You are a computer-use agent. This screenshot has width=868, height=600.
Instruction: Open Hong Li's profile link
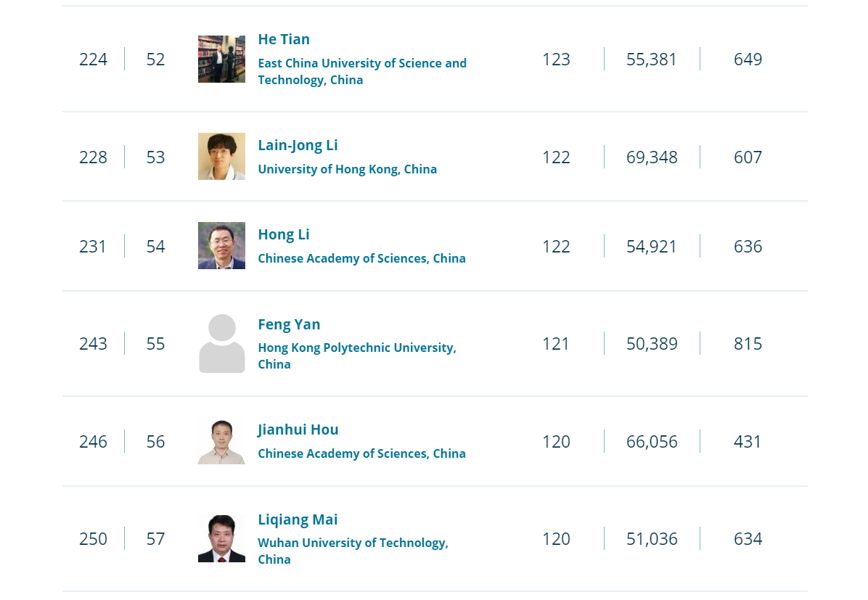pyautogui.click(x=284, y=234)
